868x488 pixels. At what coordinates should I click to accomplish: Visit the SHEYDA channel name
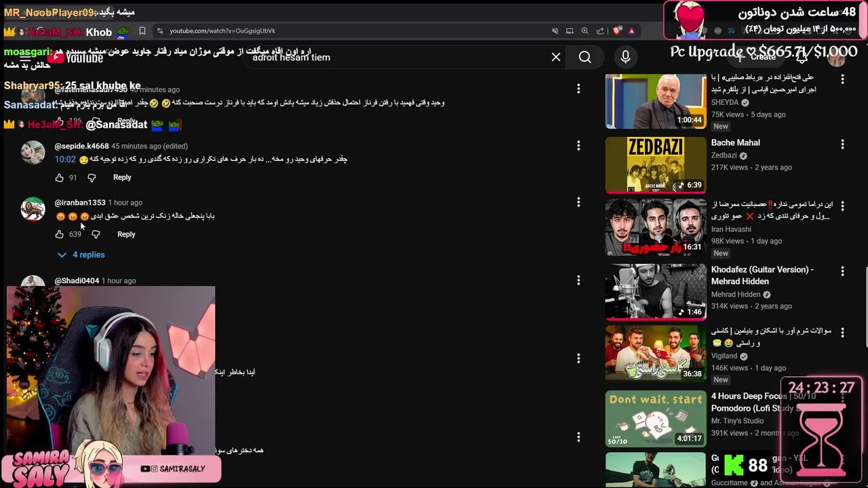[x=724, y=102]
